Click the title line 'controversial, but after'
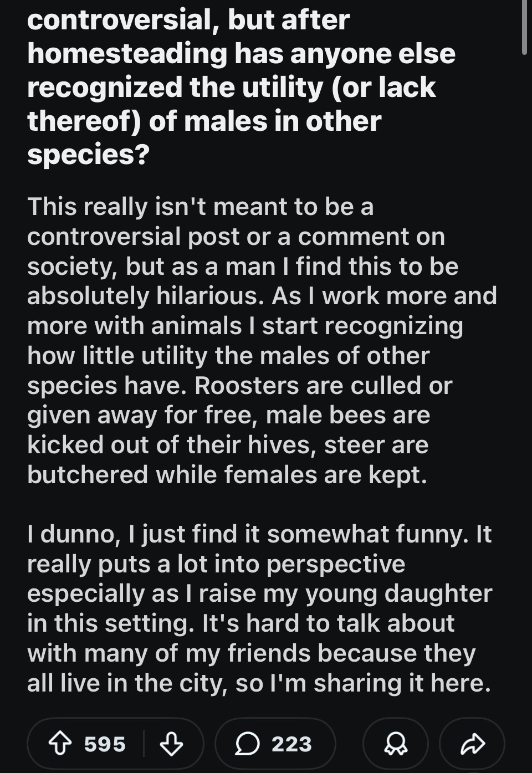Screen dimensions: 532x773 (x=188, y=20)
